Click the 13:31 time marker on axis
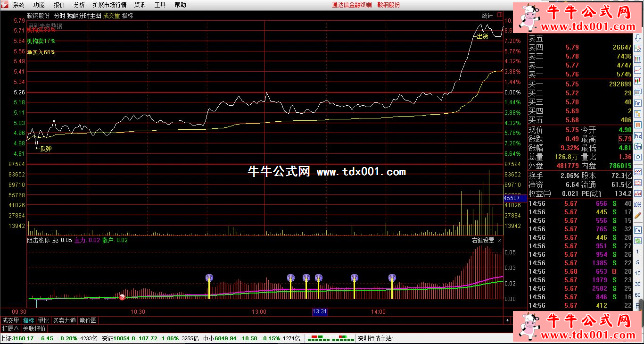The width and height of the screenshot is (644, 344). tap(320, 312)
